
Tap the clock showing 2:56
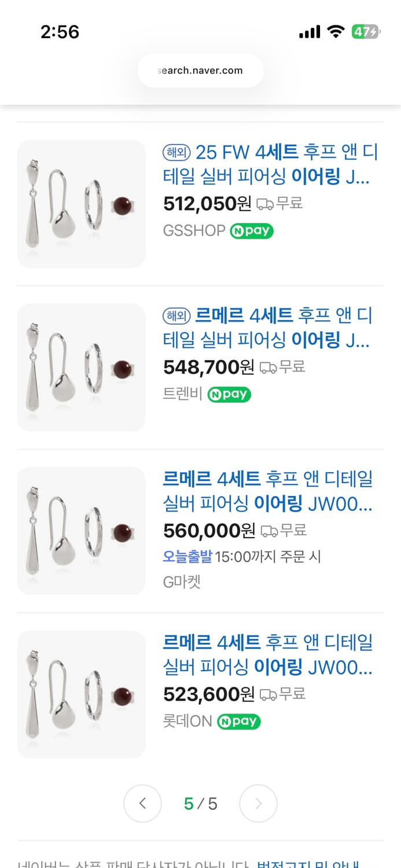[60, 32]
